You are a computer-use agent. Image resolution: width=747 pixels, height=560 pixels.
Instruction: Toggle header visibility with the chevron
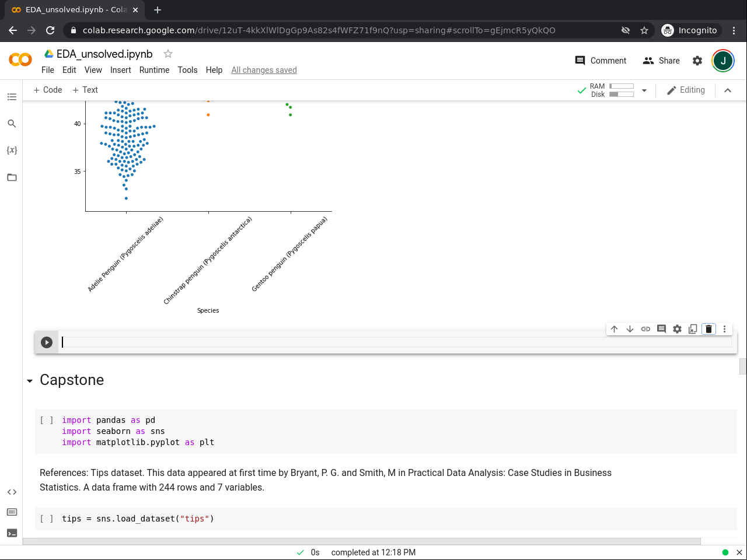pyautogui.click(x=728, y=90)
